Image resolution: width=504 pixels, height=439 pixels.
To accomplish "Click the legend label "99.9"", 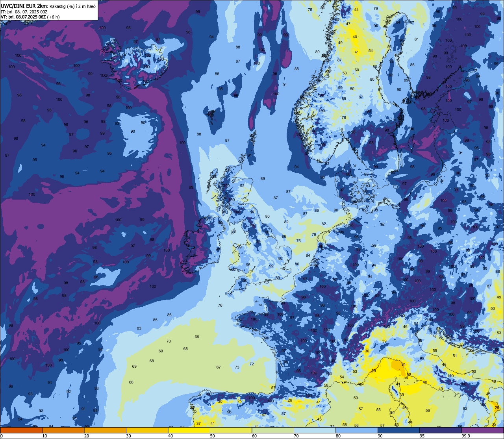I will coord(466,436).
